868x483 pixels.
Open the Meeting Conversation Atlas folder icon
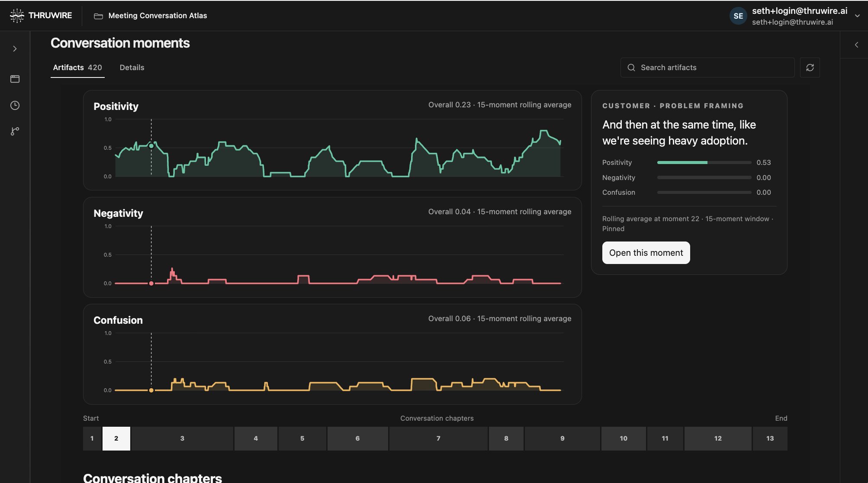[98, 16]
